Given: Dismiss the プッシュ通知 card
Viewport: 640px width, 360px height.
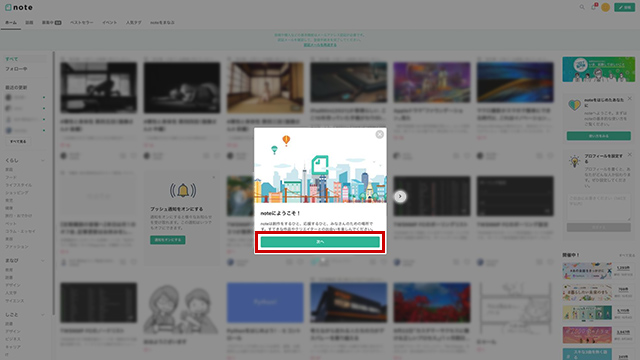Looking at the screenshot, I should tap(213, 177).
